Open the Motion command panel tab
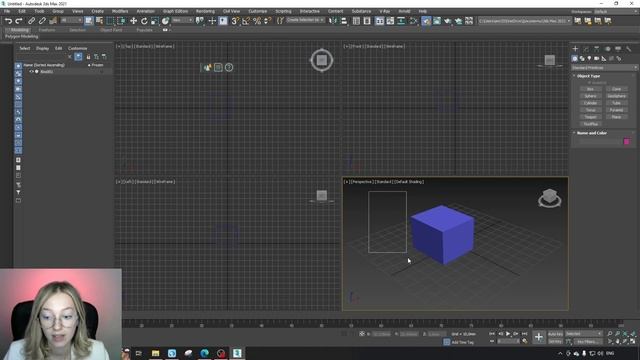 pos(607,49)
